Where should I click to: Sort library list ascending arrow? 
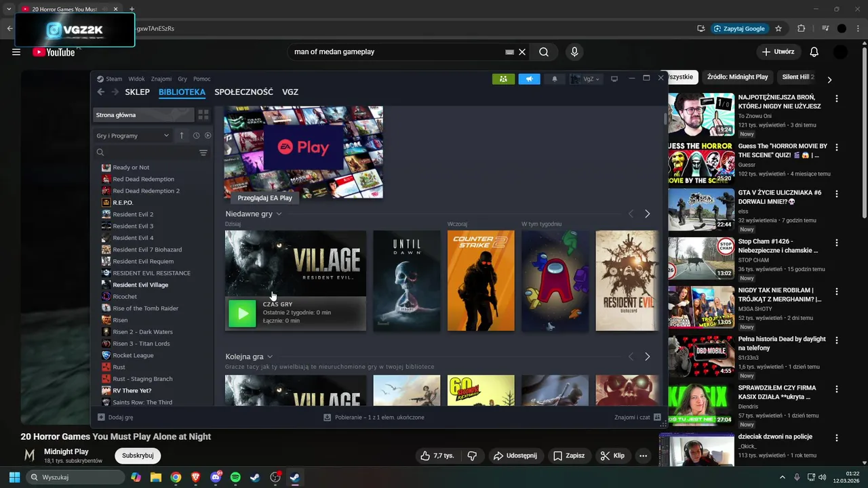(x=182, y=136)
